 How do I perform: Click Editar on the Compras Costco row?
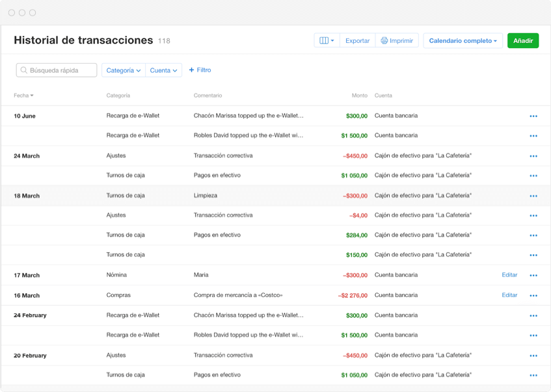pos(509,295)
